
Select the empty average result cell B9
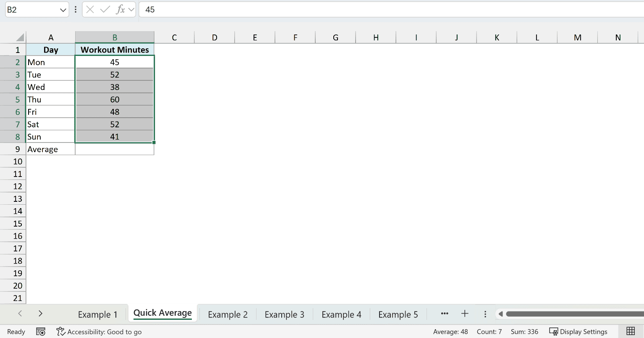tap(115, 149)
